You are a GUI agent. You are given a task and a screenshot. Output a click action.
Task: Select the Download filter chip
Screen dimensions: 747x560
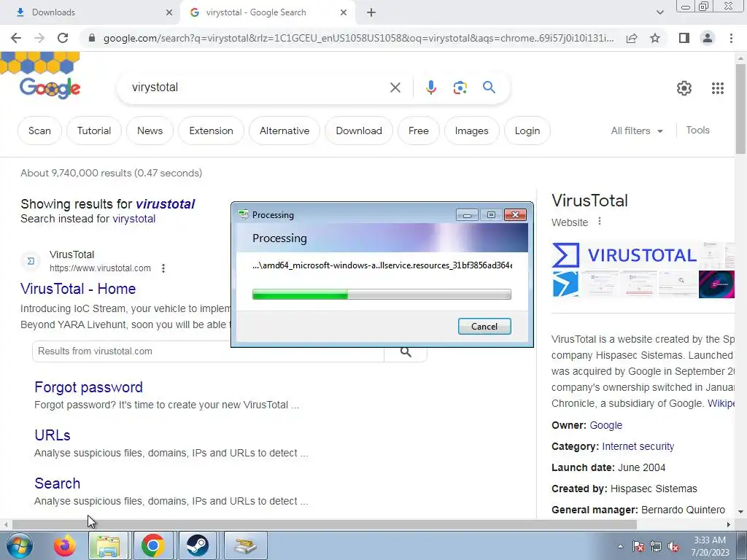pos(359,131)
